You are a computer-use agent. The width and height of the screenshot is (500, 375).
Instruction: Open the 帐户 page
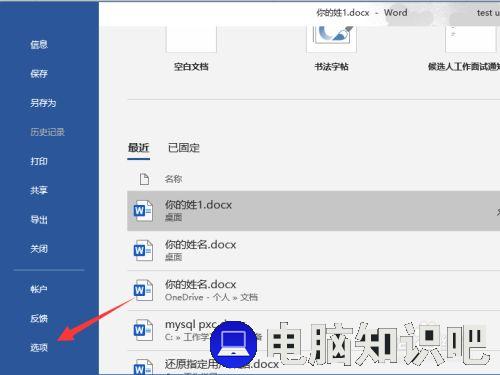point(39,289)
